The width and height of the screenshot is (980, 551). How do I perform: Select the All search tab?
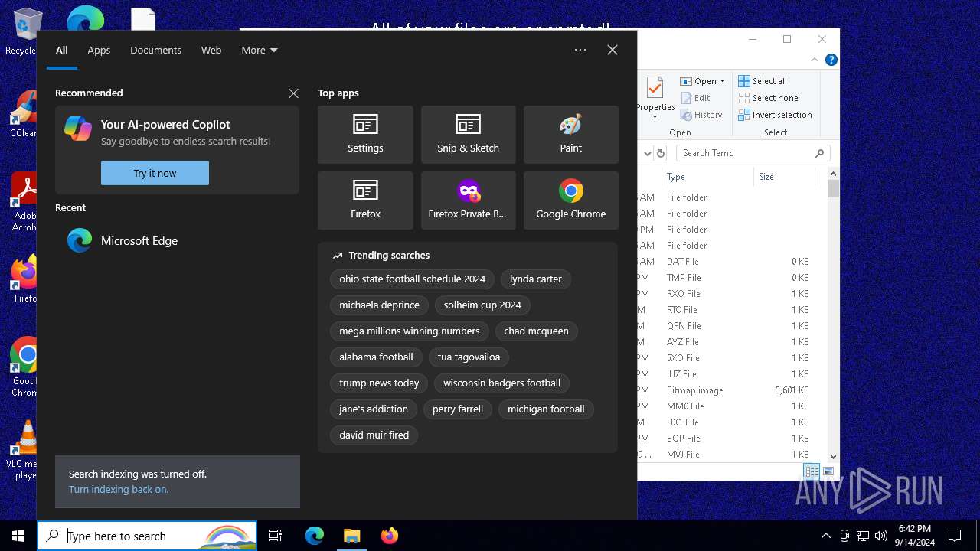62,50
